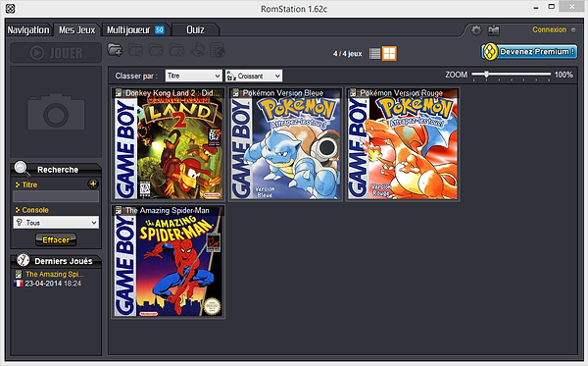This screenshot has width=588, height=366.
Task: Switch to list view icon
Action: pyautogui.click(x=374, y=53)
